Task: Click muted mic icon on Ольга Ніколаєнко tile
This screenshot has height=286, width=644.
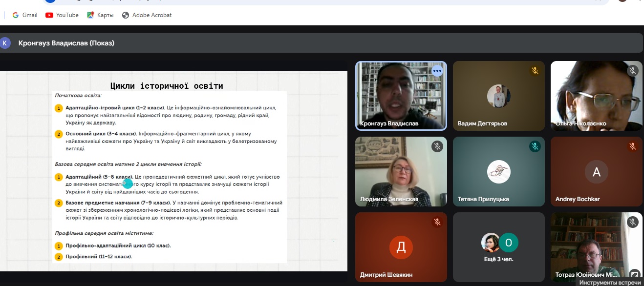Action: (x=633, y=71)
